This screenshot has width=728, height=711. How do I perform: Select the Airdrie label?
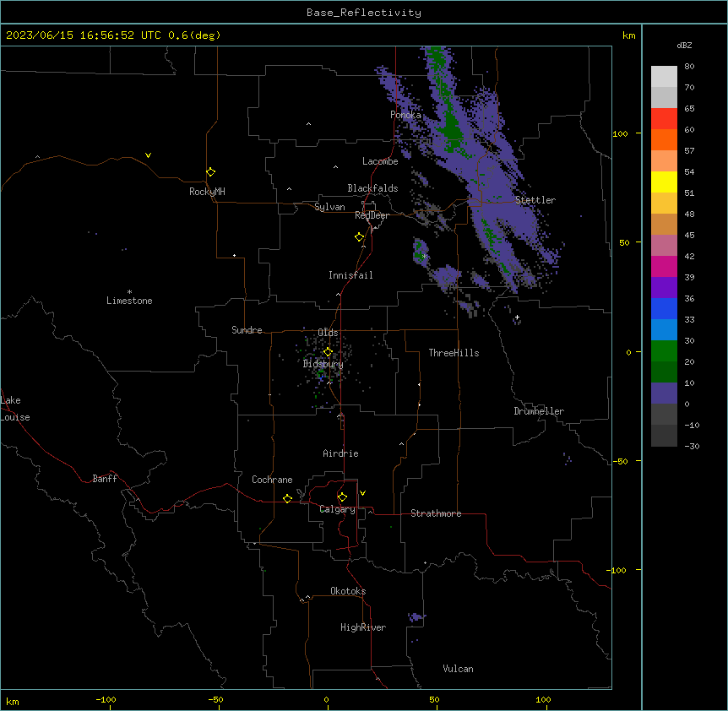pyautogui.click(x=341, y=453)
